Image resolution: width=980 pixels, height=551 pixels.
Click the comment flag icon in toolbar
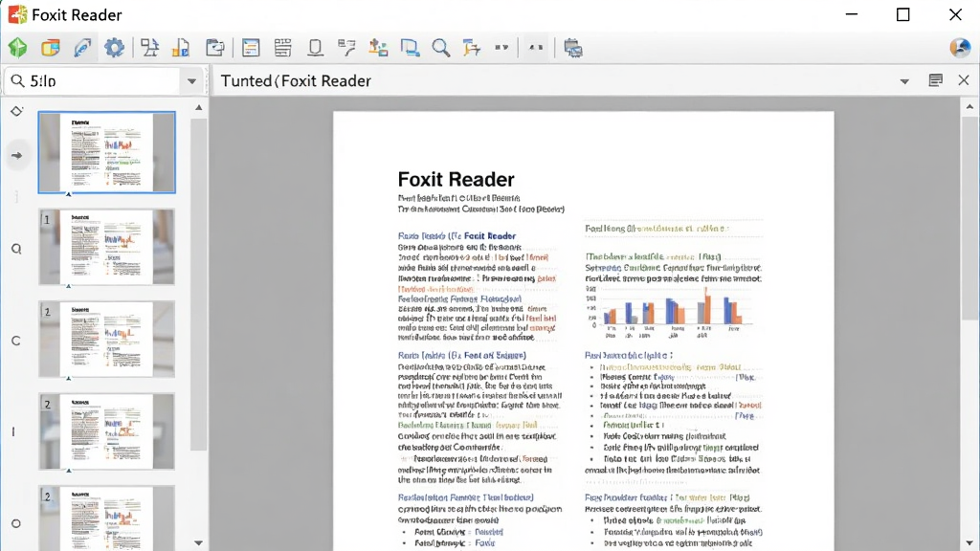tap(346, 48)
